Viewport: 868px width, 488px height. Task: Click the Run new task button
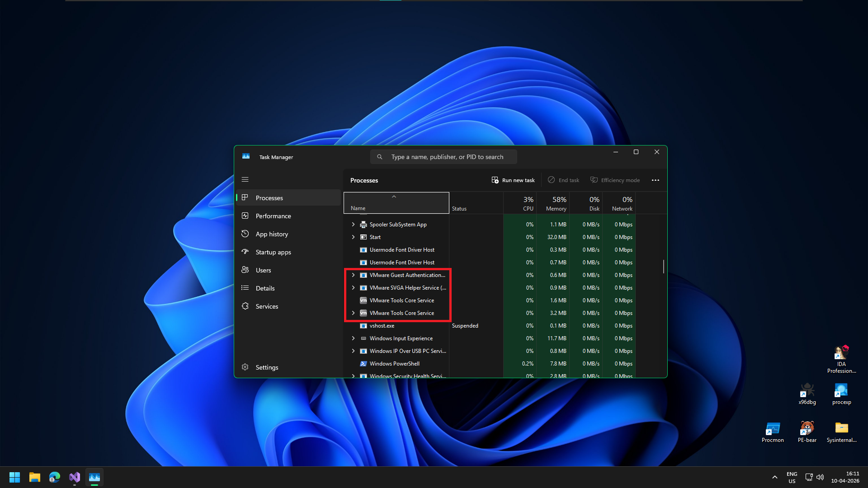(x=513, y=180)
